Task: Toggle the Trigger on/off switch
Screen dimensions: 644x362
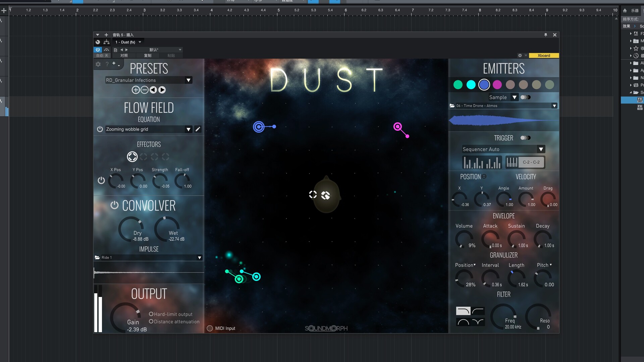Action: 525,138
